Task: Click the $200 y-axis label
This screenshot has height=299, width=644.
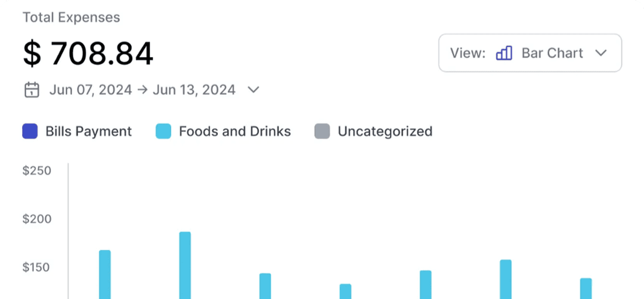Action: (x=37, y=219)
